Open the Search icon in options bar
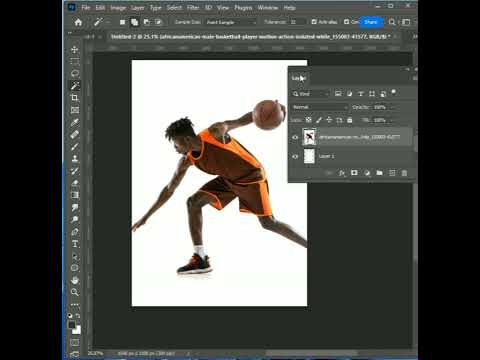 [392, 22]
